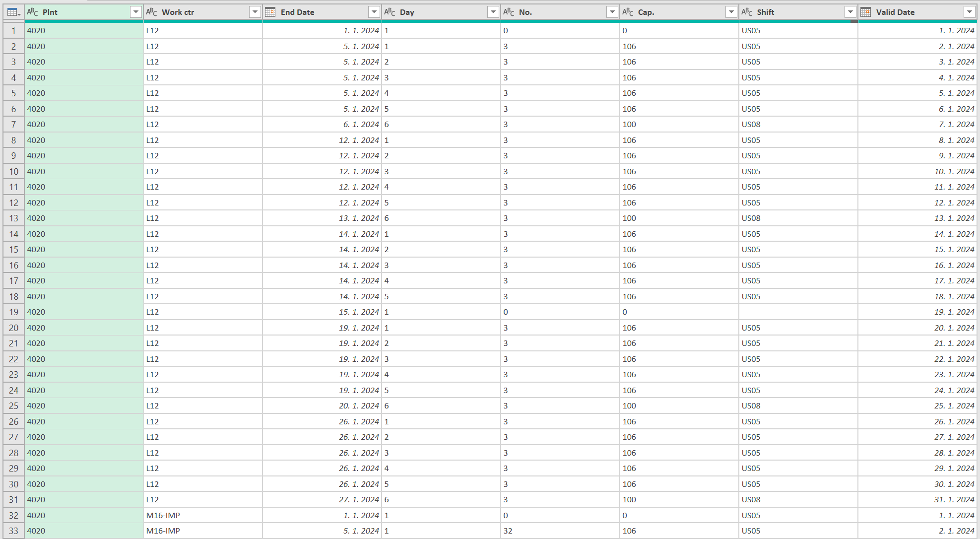Click Valid Date 31. 1. 2024 cell
This screenshot has width=980, height=539.
[917, 499]
